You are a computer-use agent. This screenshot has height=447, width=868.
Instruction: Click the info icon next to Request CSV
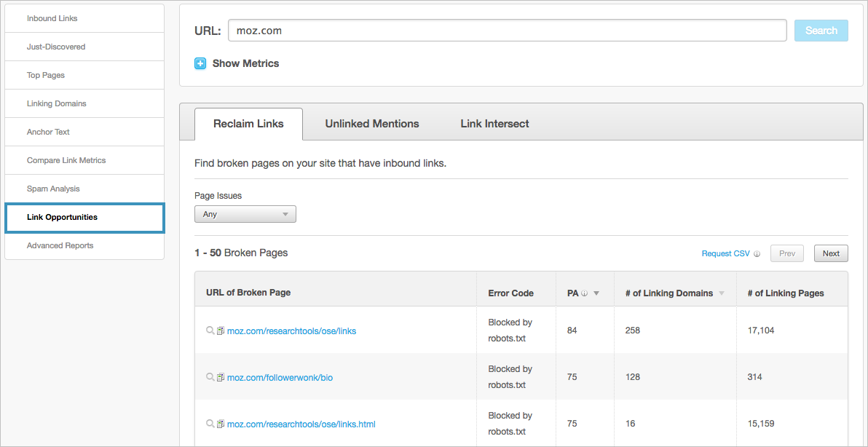point(757,254)
